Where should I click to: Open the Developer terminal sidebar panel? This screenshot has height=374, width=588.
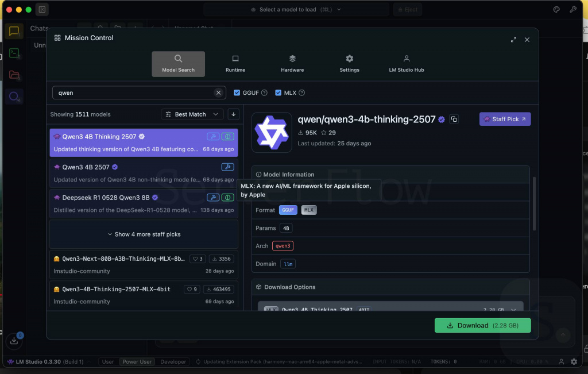[x=14, y=53]
